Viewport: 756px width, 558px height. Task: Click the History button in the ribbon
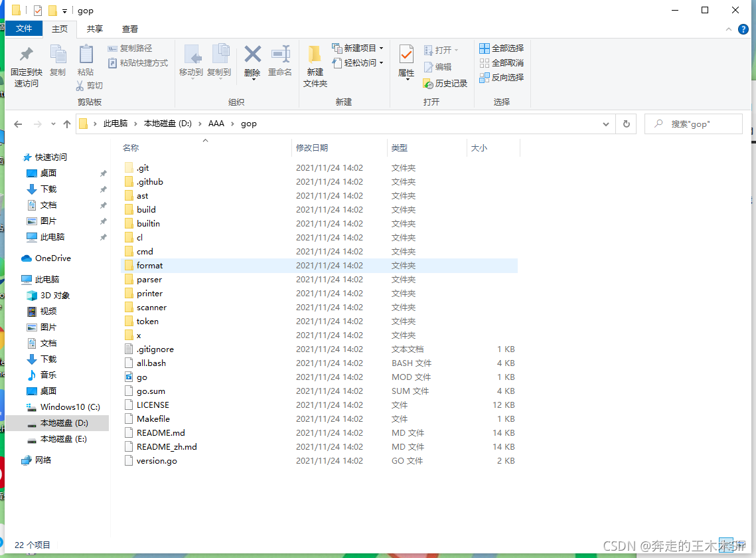coord(445,84)
